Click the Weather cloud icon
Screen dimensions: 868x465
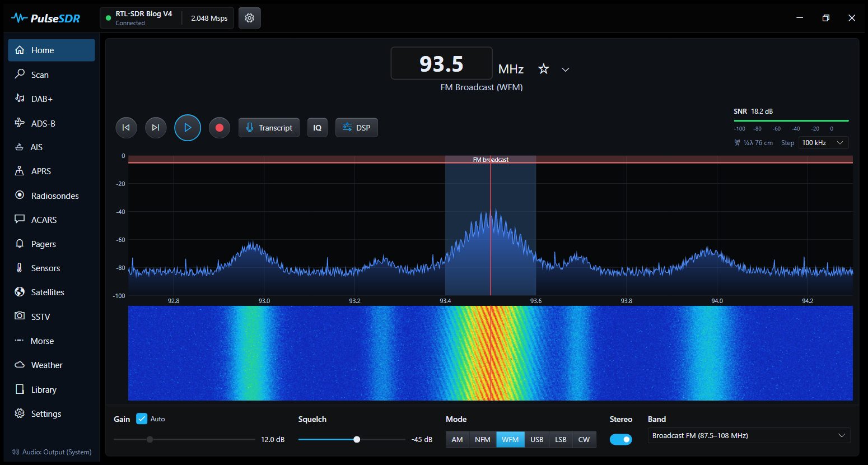20,365
